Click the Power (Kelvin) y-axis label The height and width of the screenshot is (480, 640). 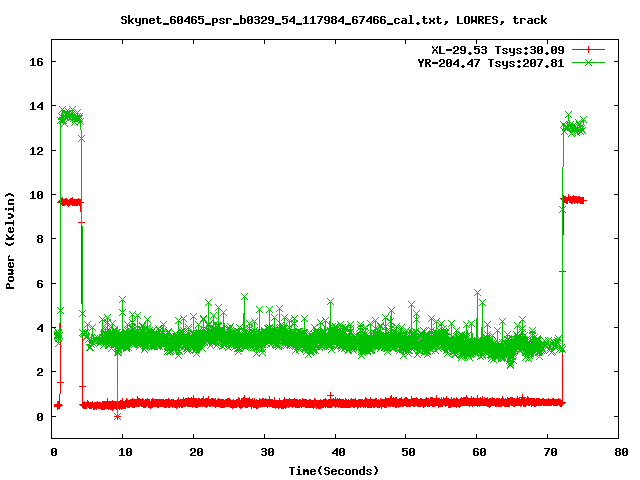(x=10, y=241)
